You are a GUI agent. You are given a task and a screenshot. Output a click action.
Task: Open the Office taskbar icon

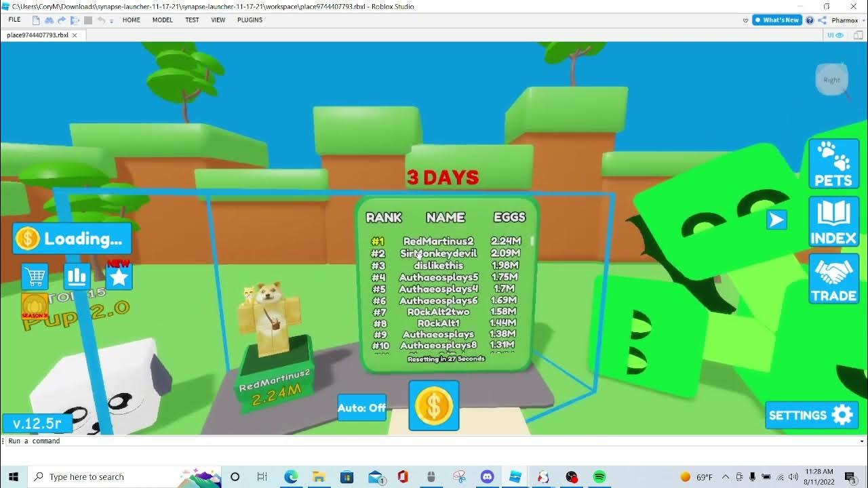click(403, 476)
